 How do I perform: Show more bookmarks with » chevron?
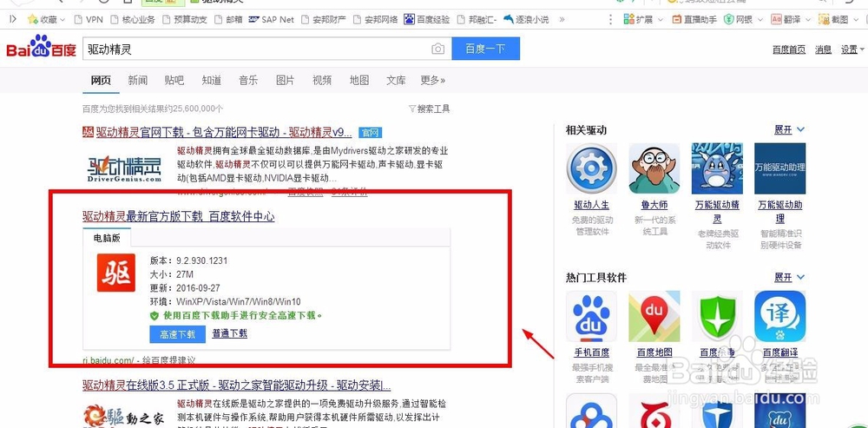tap(562, 19)
